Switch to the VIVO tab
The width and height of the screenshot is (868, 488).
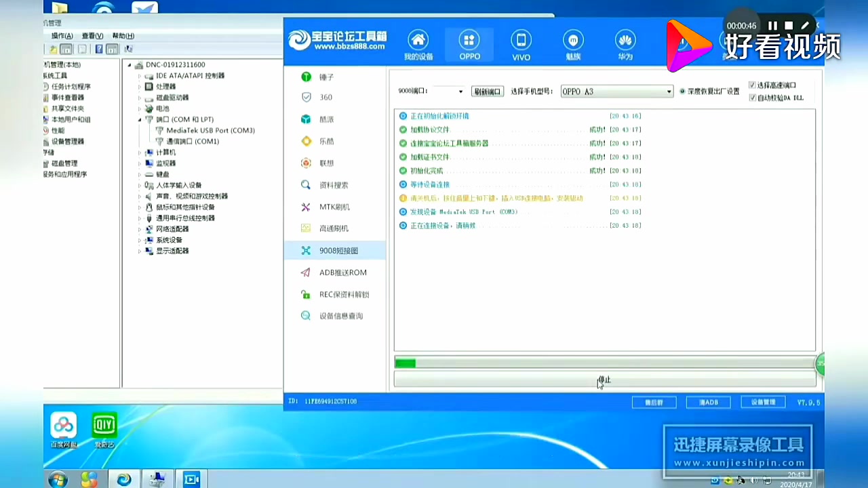(x=521, y=45)
